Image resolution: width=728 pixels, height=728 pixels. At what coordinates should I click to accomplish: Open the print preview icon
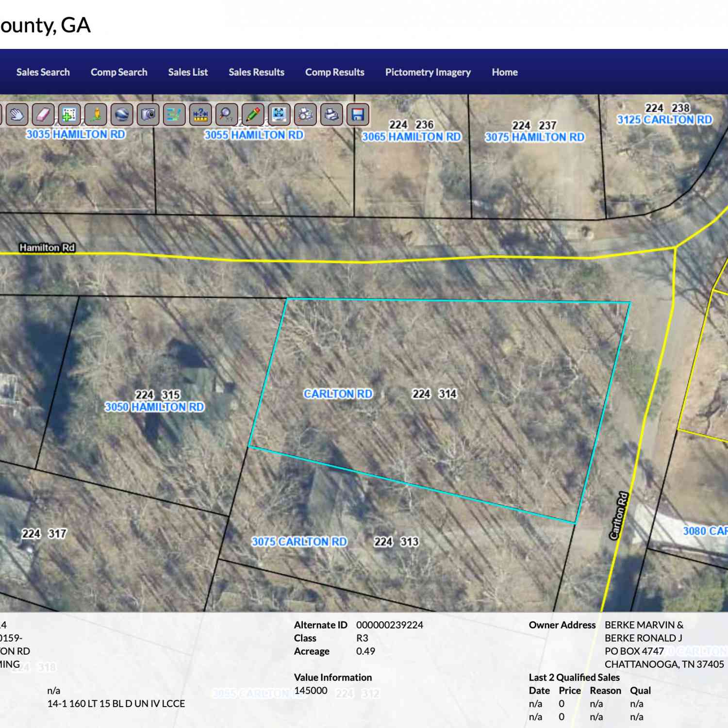tap(305, 115)
